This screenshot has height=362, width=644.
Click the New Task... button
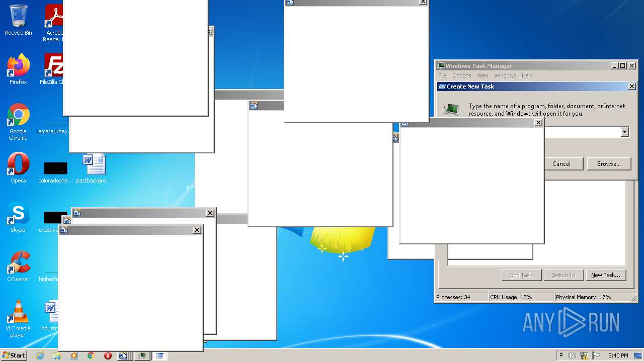(606, 275)
